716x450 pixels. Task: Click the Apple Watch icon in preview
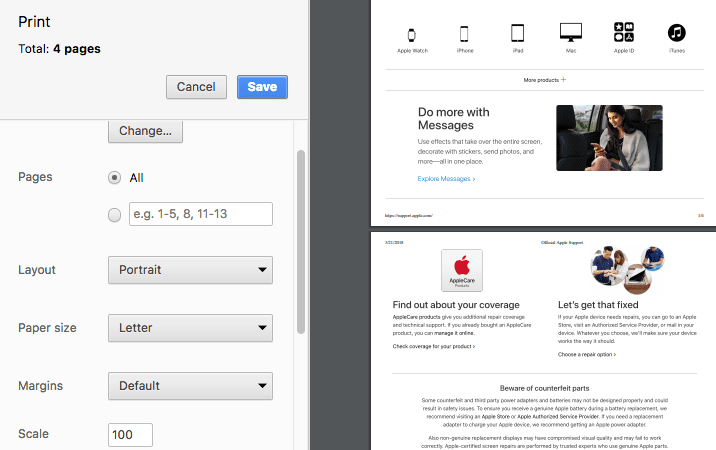click(411, 35)
